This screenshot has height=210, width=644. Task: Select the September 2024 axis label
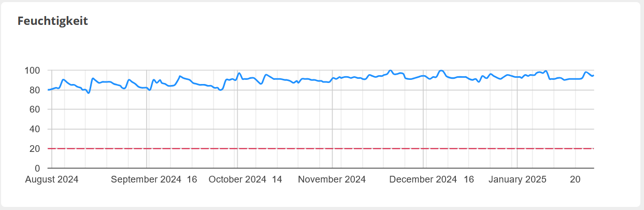click(146, 179)
